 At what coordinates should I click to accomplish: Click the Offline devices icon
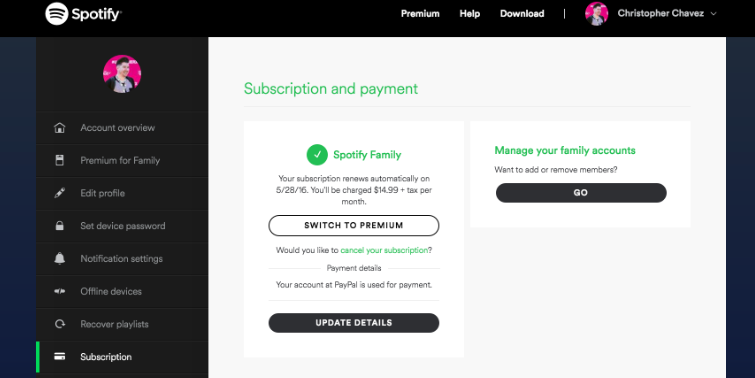coord(60,291)
